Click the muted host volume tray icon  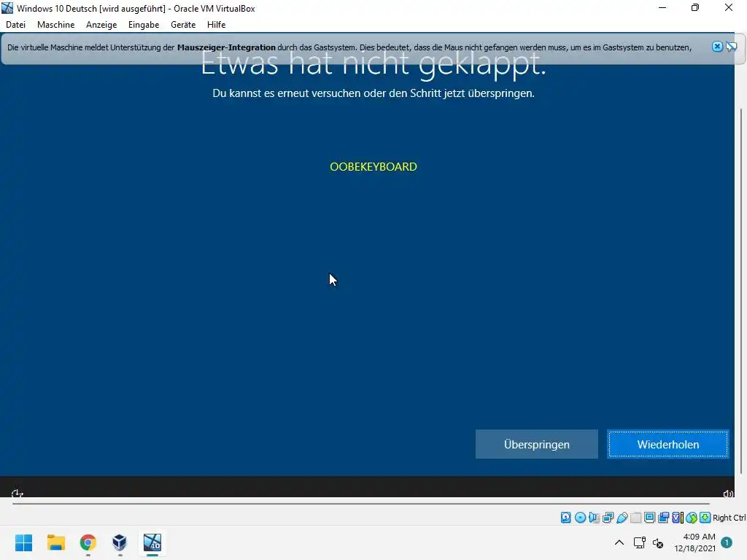pos(658,542)
